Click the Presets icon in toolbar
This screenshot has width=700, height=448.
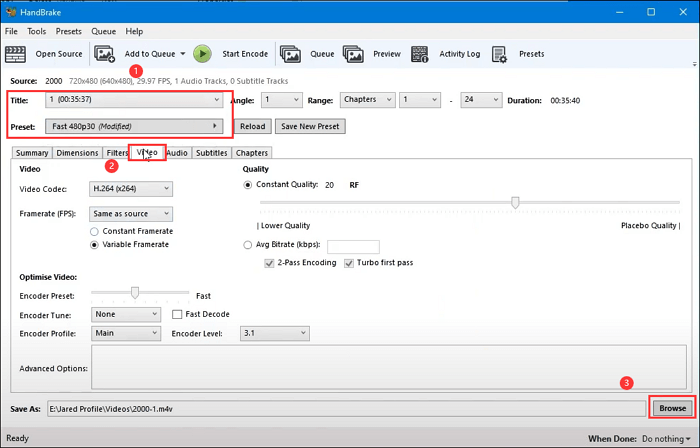tap(501, 54)
